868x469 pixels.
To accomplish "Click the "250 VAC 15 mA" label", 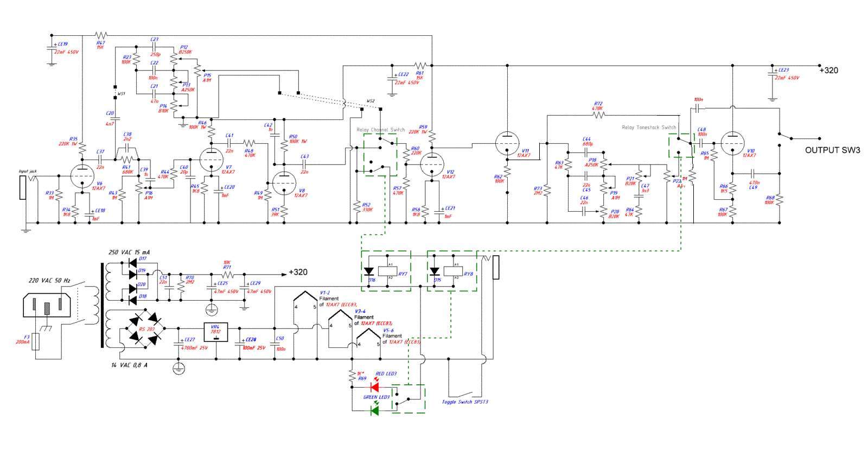I will tap(129, 252).
